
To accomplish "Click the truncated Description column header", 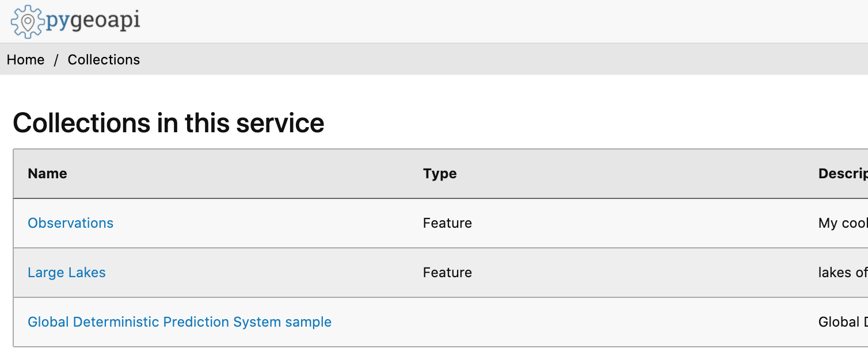I will tap(843, 174).
